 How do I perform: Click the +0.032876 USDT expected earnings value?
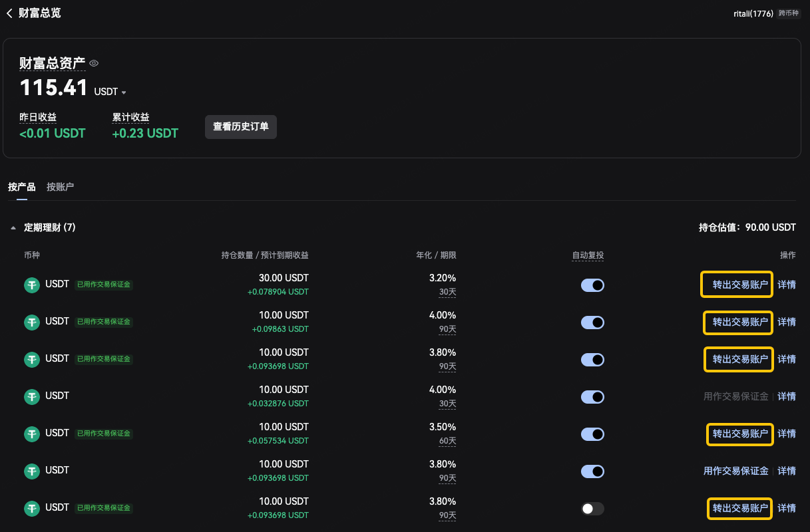(x=278, y=404)
